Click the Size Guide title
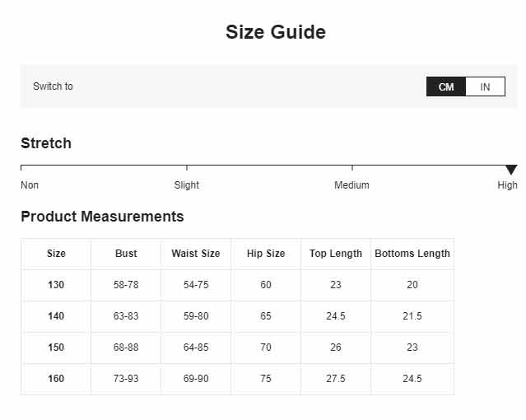The height and width of the screenshot is (420, 526). (x=276, y=32)
